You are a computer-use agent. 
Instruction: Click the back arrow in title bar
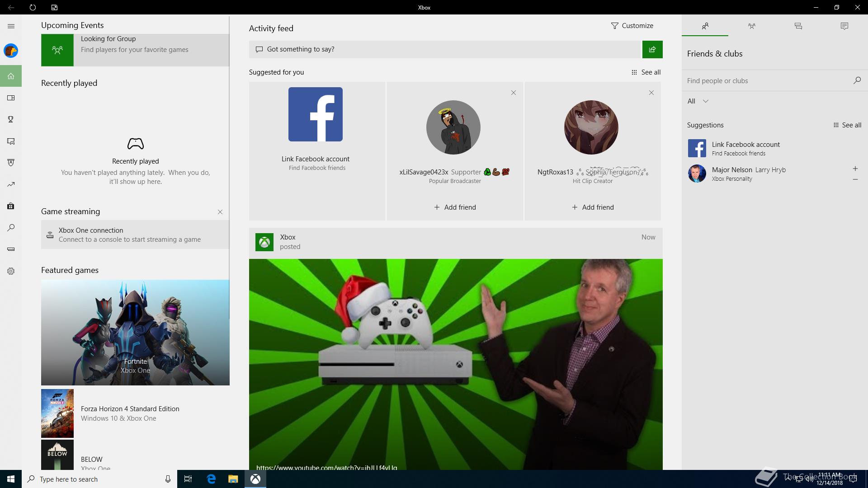click(x=11, y=7)
